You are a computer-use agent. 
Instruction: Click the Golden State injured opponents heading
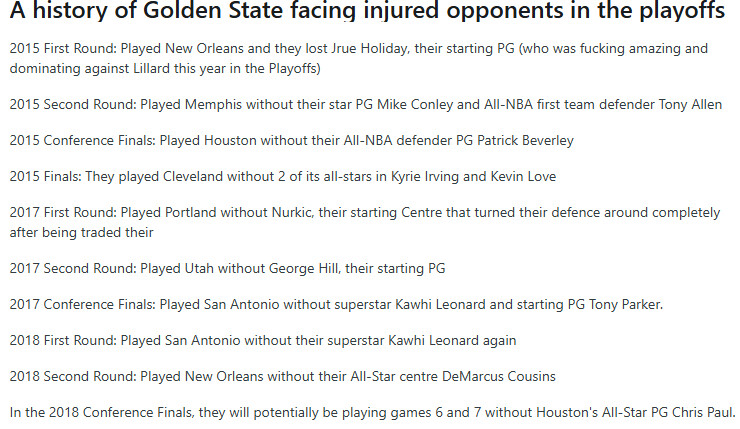(x=367, y=14)
